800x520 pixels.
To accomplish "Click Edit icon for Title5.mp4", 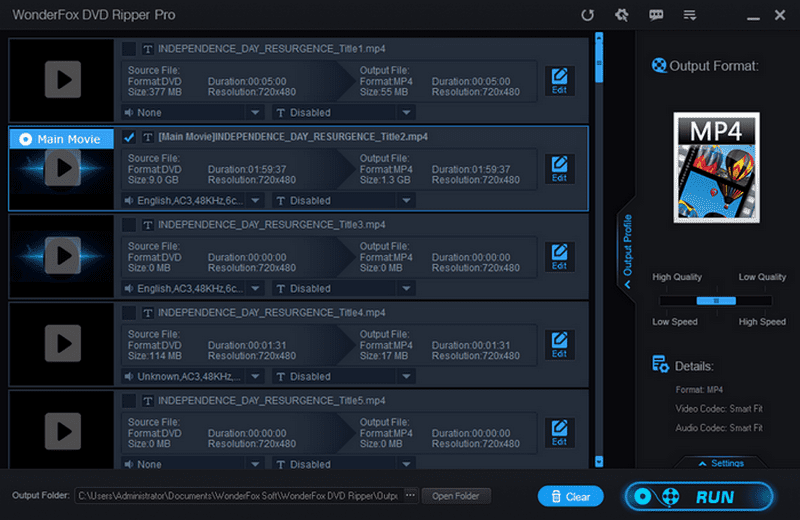I will 559,433.
